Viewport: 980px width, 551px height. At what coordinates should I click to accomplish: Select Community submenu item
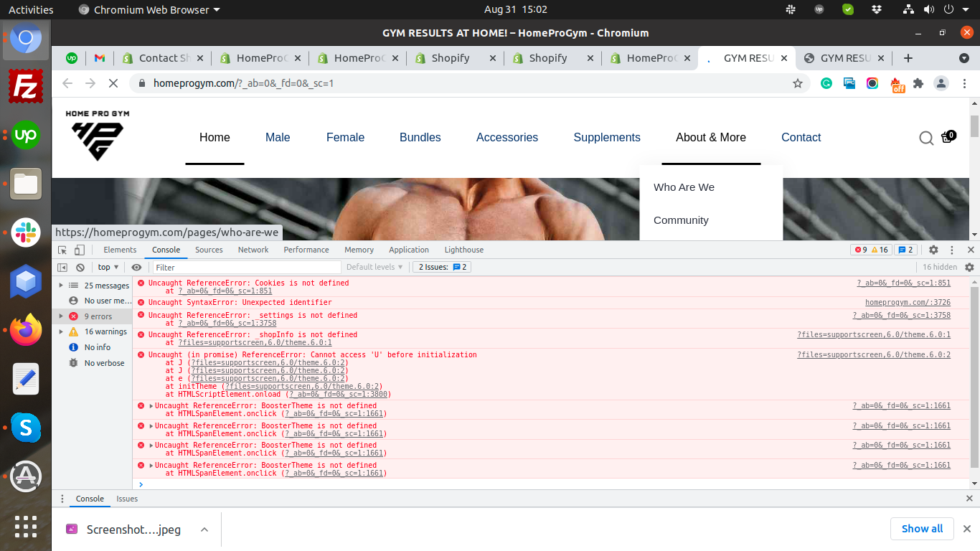tap(681, 220)
